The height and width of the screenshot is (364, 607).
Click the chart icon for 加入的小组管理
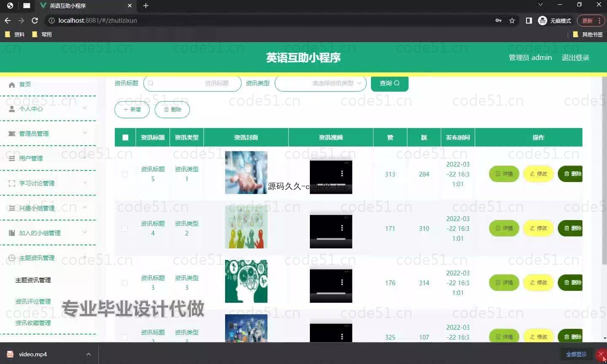[x=12, y=233]
